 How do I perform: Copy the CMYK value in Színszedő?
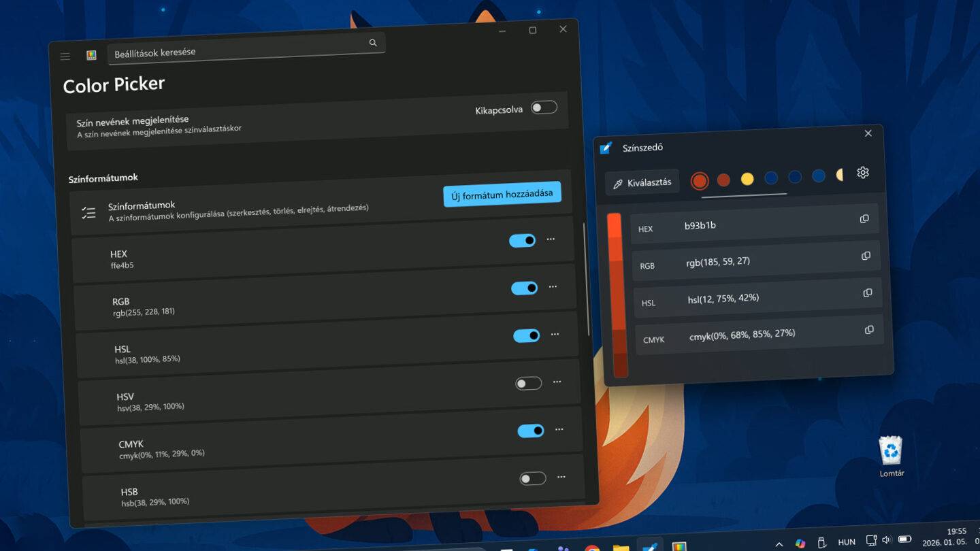click(x=869, y=330)
